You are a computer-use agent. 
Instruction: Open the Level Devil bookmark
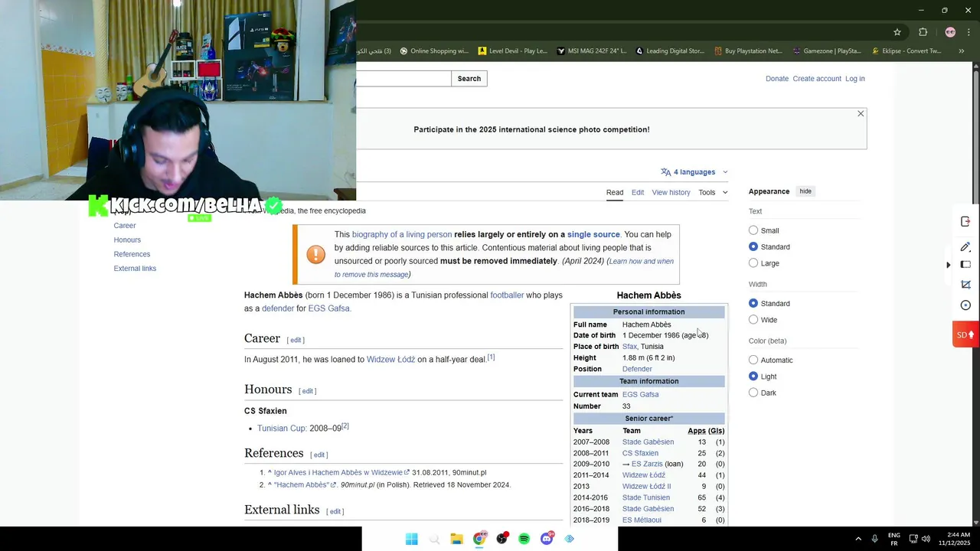point(513,51)
